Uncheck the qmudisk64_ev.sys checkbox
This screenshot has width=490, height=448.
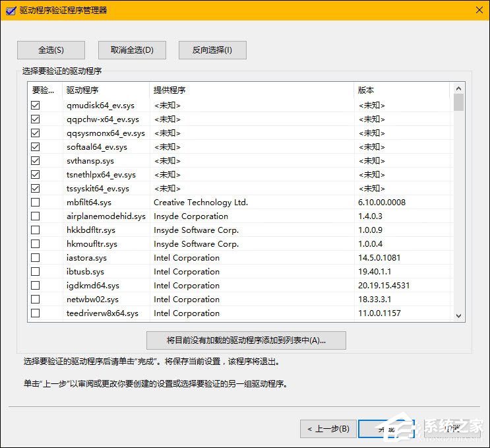click(x=36, y=106)
